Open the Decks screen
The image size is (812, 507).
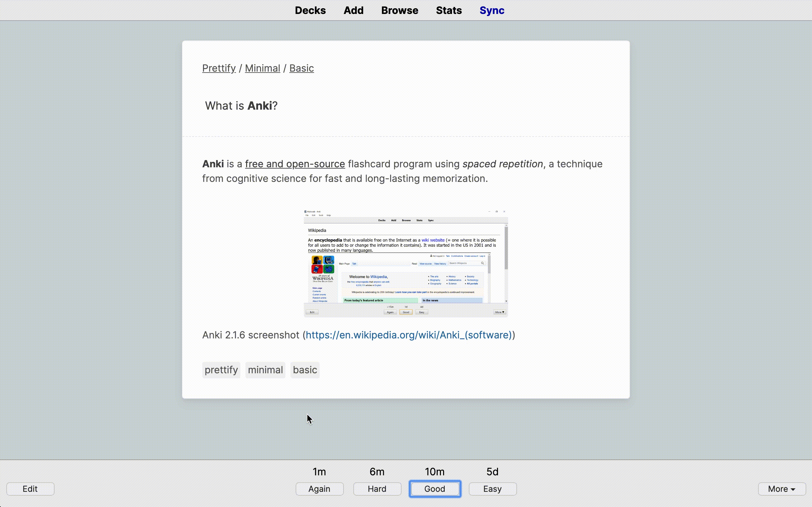click(x=310, y=10)
